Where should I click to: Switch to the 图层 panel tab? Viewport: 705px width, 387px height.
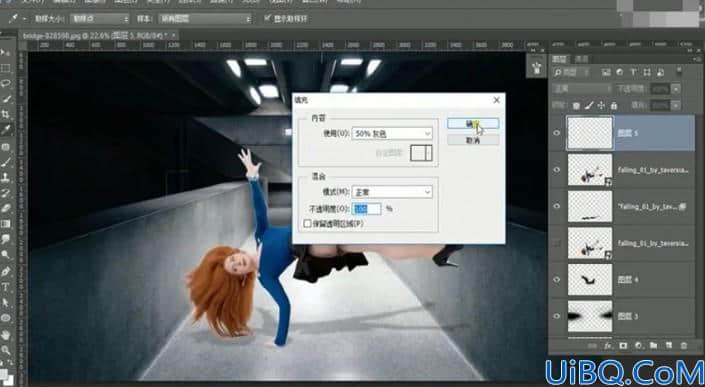[x=560, y=59]
